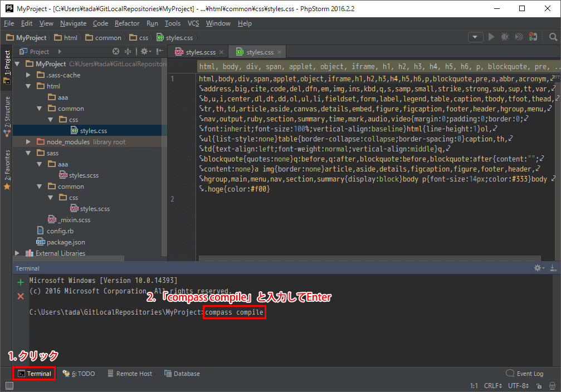The image size is (561, 392).
Task: Click Scroll from Source target icon
Action: coord(116,51)
